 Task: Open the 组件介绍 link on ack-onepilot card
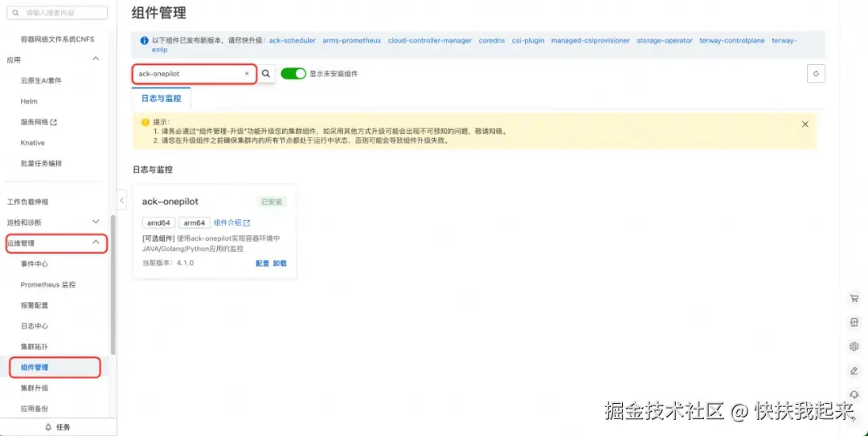click(x=232, y=222)
